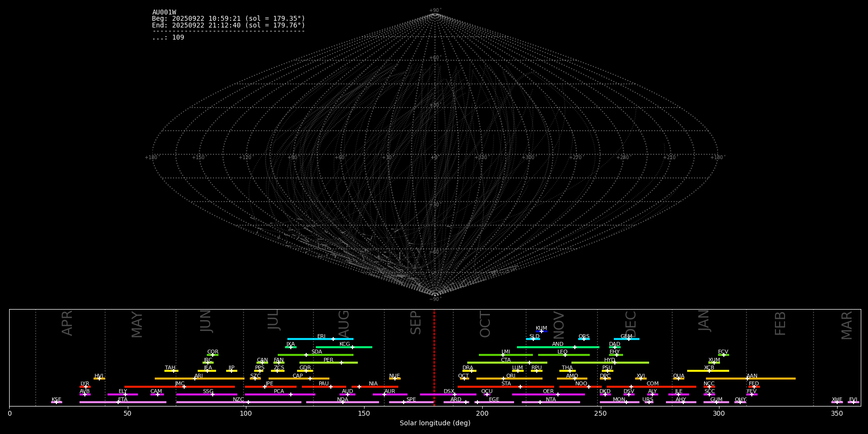868x434 pixels.
Task: Select the dark blue KUM shower bar
Action: [542, 331]
